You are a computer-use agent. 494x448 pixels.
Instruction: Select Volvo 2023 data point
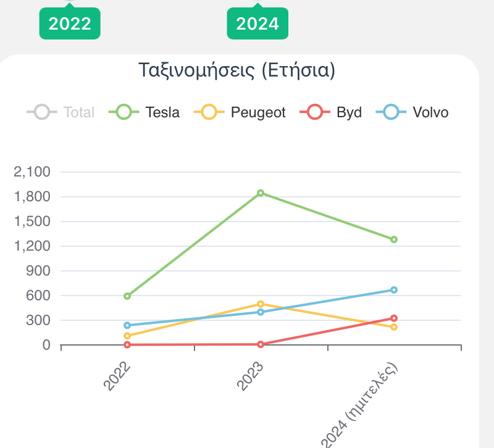[x=261, y=312]
